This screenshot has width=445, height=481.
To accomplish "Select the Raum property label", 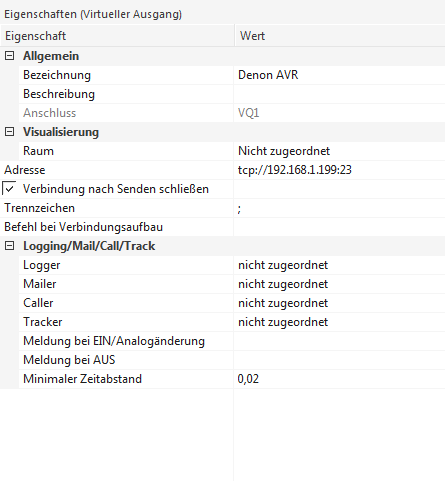I will (38, 151).
